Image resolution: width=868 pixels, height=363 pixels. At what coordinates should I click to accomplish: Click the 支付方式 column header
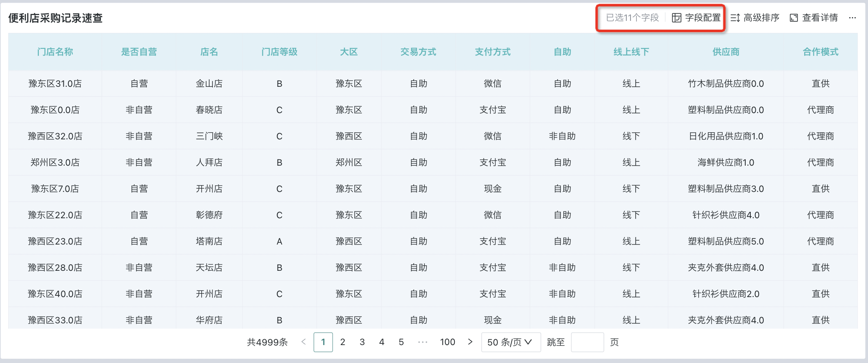(493, 52)
